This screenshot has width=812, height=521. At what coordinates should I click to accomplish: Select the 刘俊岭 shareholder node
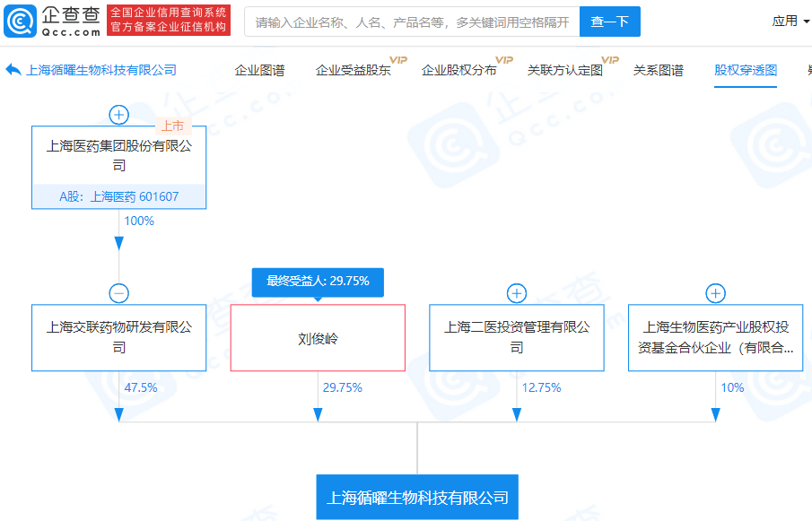point(318,338)
